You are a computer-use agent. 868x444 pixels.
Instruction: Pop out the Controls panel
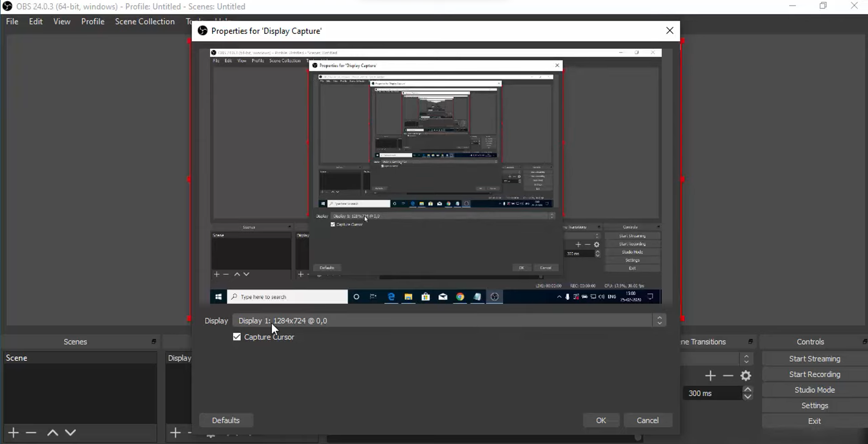click(x=864, y=342)
